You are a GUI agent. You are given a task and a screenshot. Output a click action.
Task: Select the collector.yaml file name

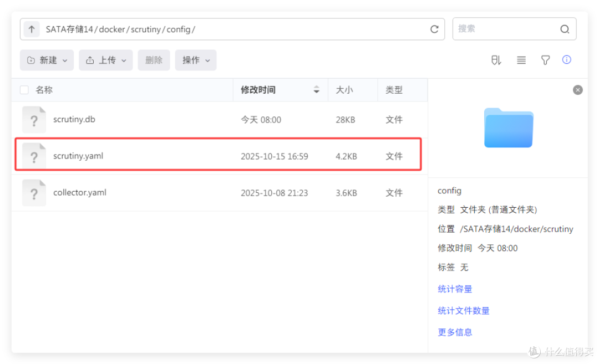pyautogui.click(x=79, y=193)
